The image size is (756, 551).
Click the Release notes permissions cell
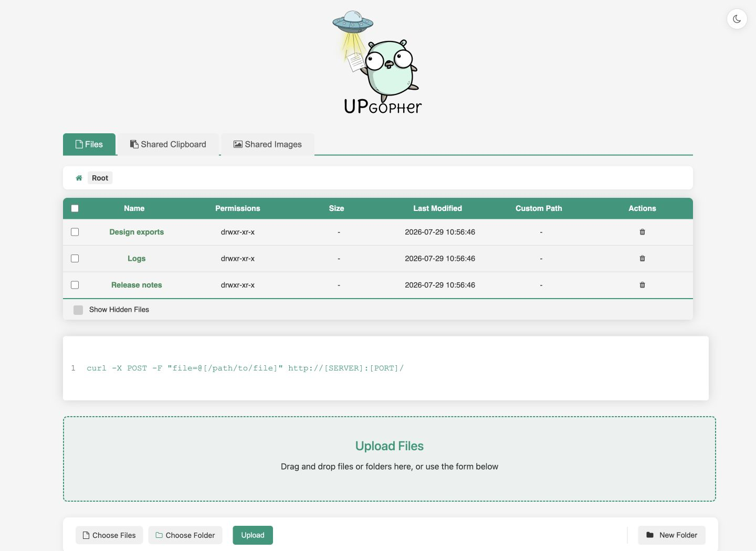238,285
